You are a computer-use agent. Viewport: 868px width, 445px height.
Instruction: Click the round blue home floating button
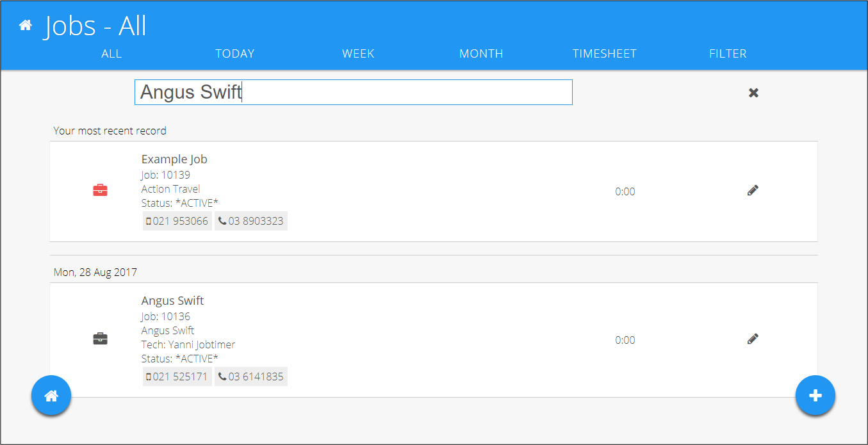click(51, 396)
